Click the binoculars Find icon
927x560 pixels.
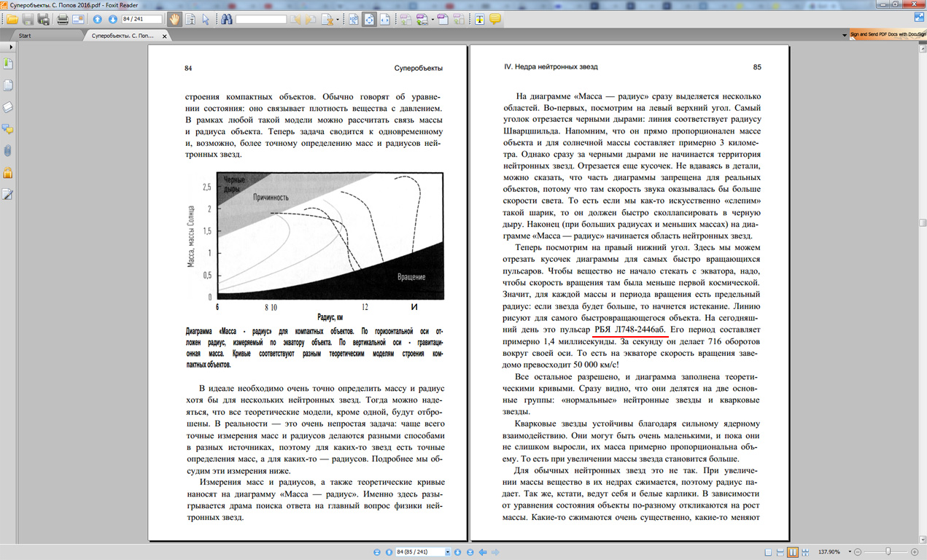[x=227, y=20]
